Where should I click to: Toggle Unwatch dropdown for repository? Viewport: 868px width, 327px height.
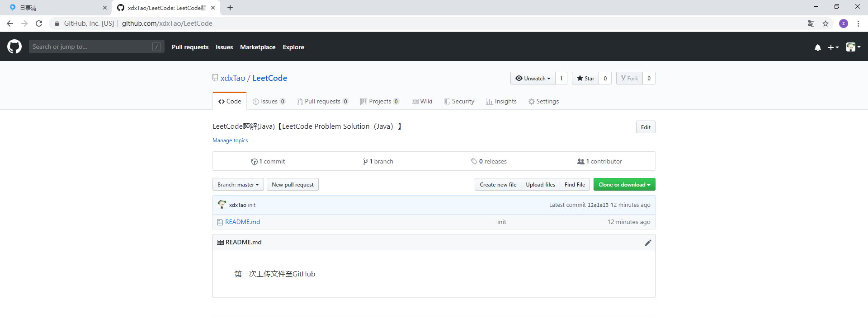[533, 78]
